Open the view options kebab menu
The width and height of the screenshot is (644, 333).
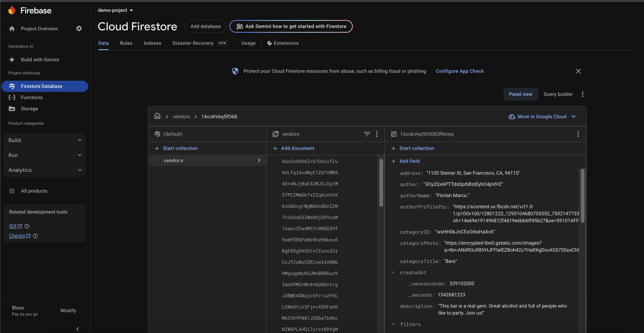pyautogui.click(x=582, y=94)
